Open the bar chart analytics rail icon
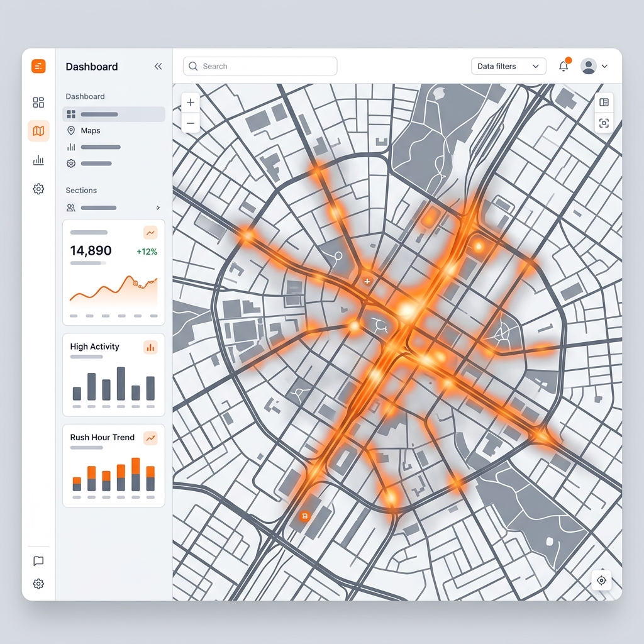The width and height of the screenshot is (644, 644). pos(38,160)
